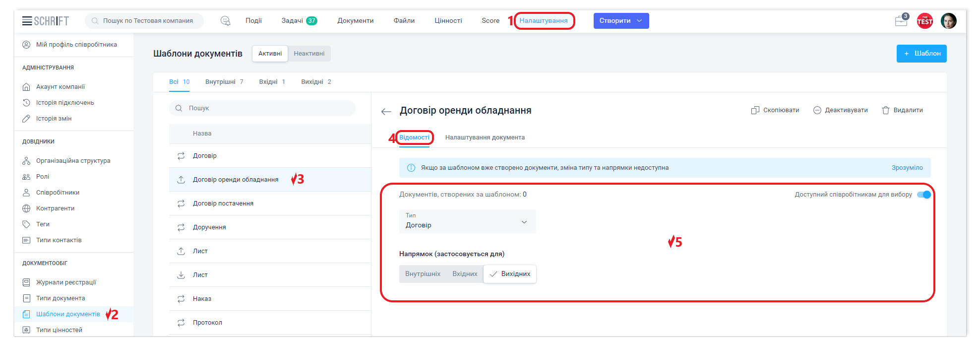Open the chat icon in top bar
The width and height of the screenshot is (980, 346).
point(225,21)
